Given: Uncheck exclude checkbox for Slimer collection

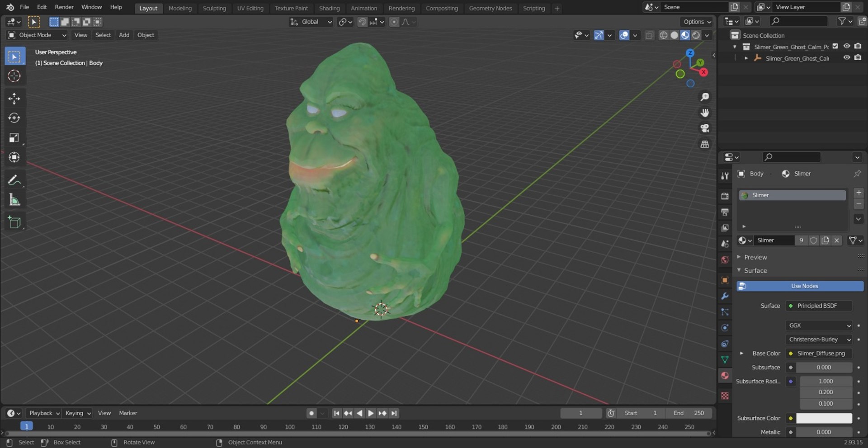Looking at the screenshot, I should tap(835, 46).
